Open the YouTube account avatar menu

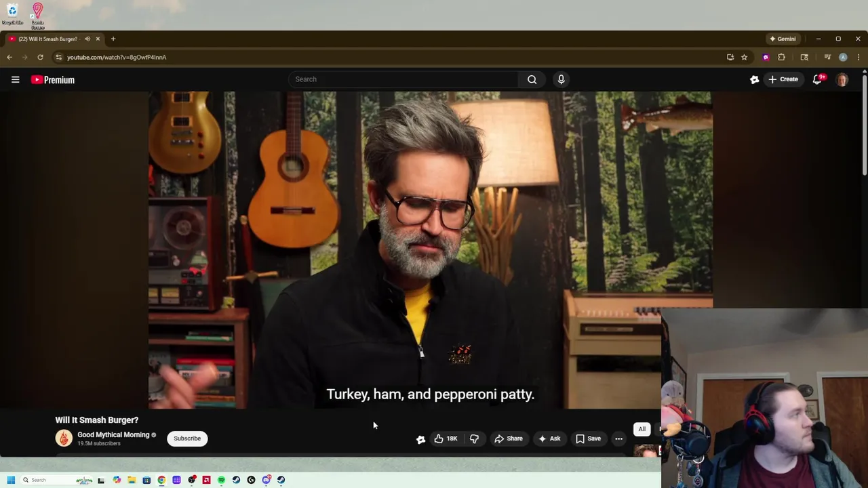(842, 79)
